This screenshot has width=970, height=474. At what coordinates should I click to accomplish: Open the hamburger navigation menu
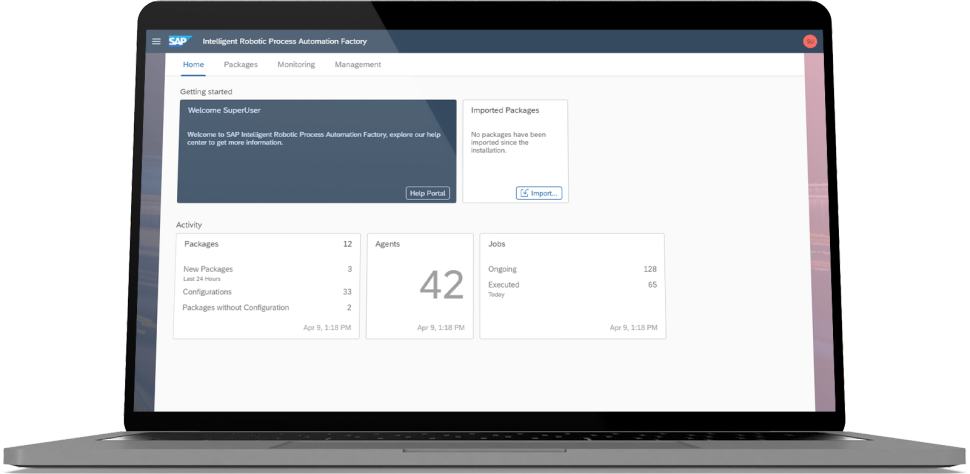pyautogui.click(x=156, y=41)
